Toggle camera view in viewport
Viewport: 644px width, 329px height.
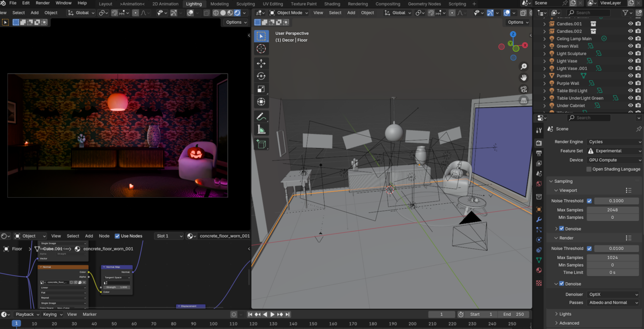coord(524,89)
